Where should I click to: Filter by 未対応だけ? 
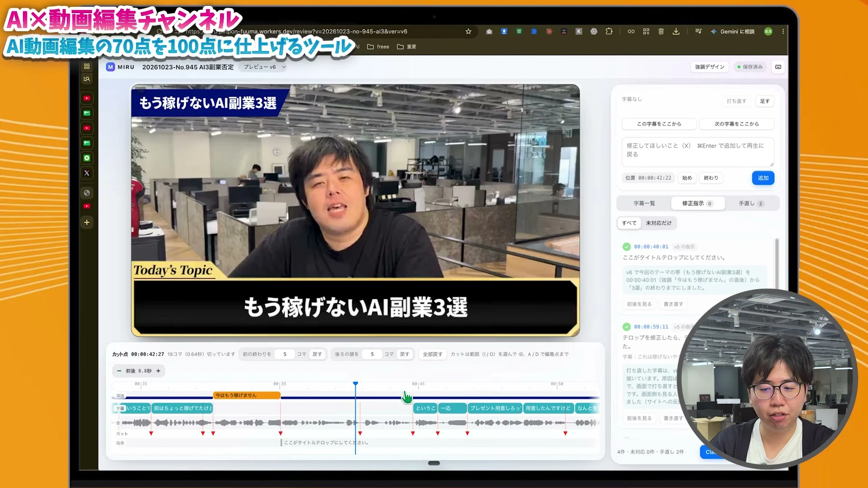(x=659, y=223)
